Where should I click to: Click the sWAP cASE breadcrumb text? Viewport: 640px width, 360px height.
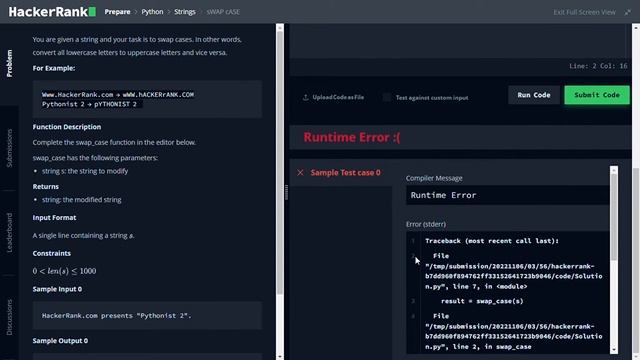pyautogui.click(x=223, y=12)
